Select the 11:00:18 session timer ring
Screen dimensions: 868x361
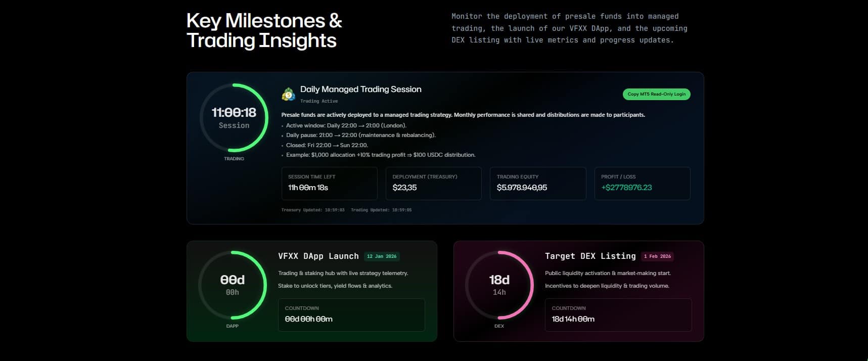pyautogui.click(x=234, y=118)
